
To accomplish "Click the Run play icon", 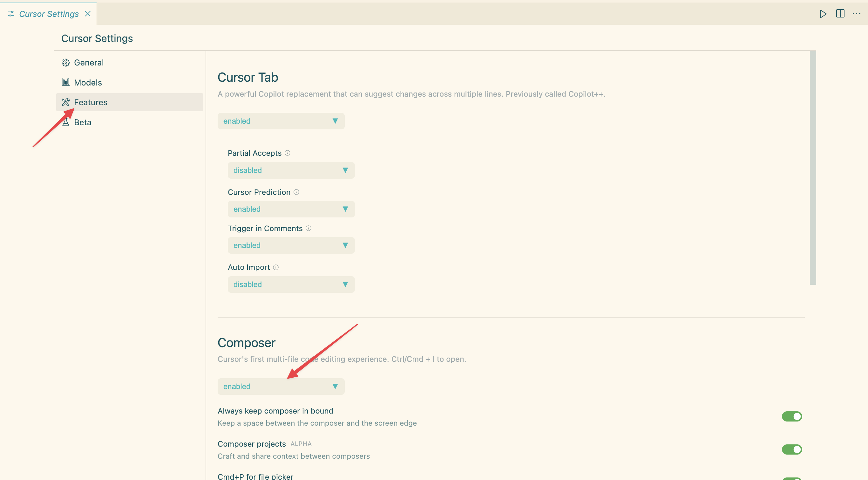I will tap(823, 14).
